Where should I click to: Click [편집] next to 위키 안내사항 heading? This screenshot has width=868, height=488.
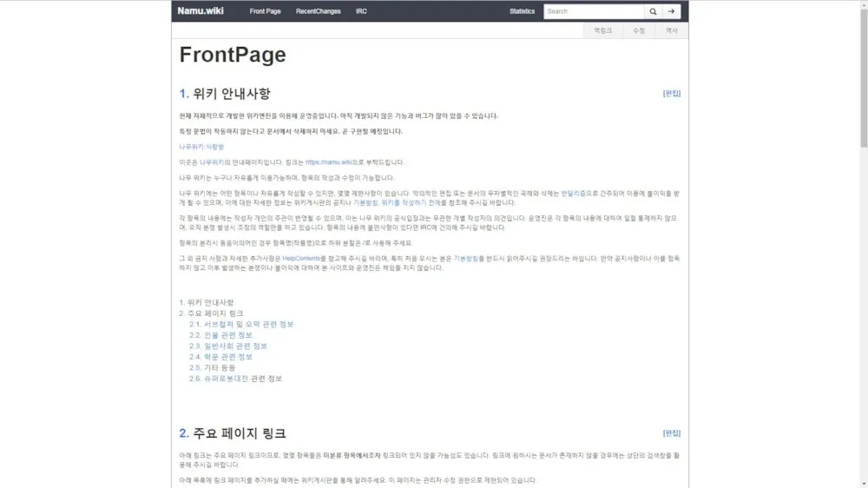[x=672, y=94]
